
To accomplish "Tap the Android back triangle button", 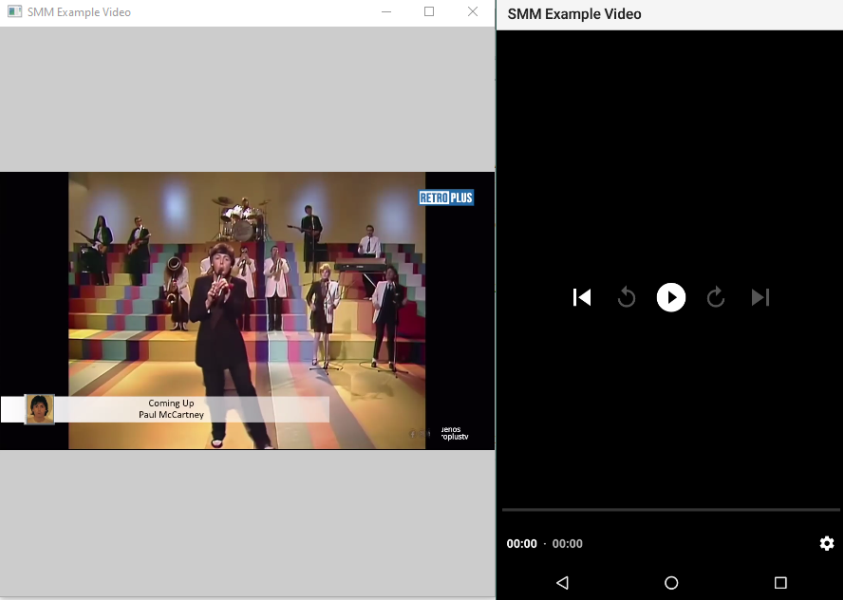I will tap(562, 582).
